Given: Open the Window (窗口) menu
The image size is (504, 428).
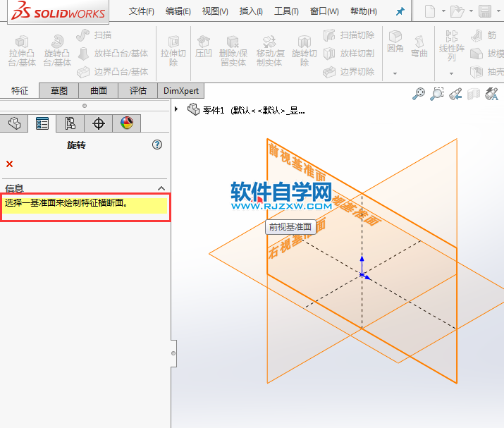Looking at the screenshot, I should point(324,11).
